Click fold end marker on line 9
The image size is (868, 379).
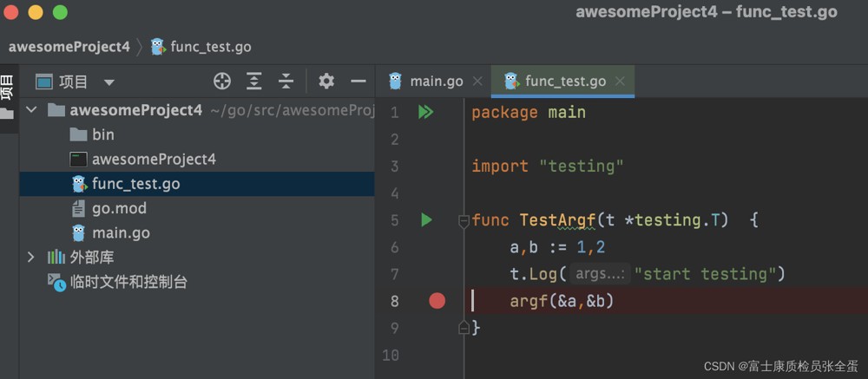click(464, 327)
